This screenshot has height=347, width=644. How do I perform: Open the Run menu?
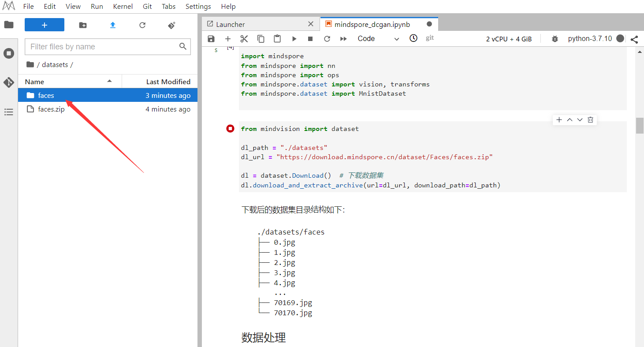coord(97,7)
